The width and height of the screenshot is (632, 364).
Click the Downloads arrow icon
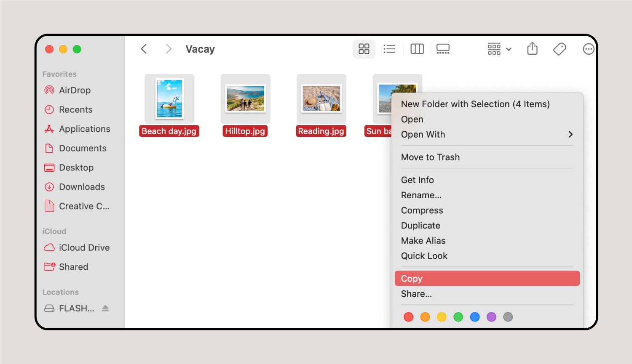[x=49, y=187]
